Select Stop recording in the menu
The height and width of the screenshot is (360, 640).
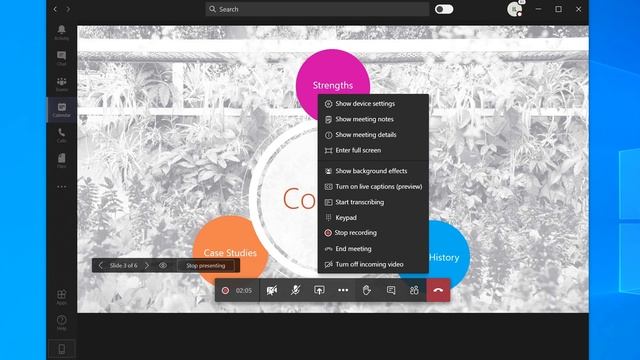[x=373, y=233]
